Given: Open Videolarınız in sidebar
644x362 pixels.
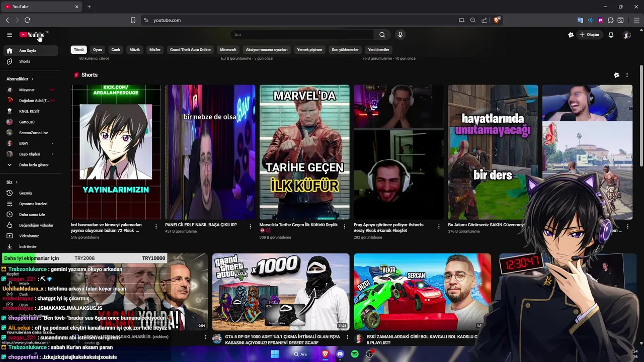Looking at the screenshot, I should coord(30,236).
